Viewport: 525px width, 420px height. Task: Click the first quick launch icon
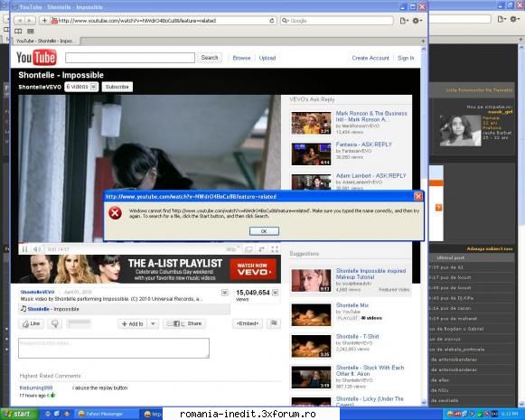[48, 414]
